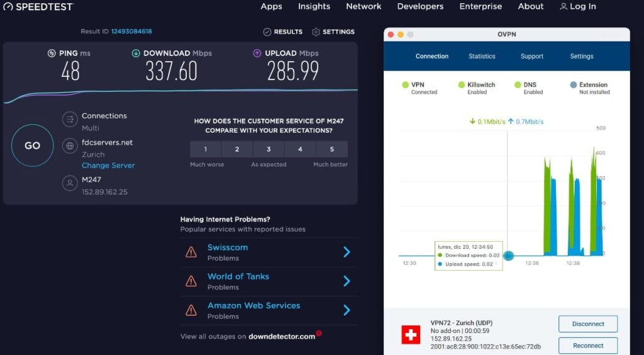Click the VPN Connected status dot

click(x=406, y=84)
